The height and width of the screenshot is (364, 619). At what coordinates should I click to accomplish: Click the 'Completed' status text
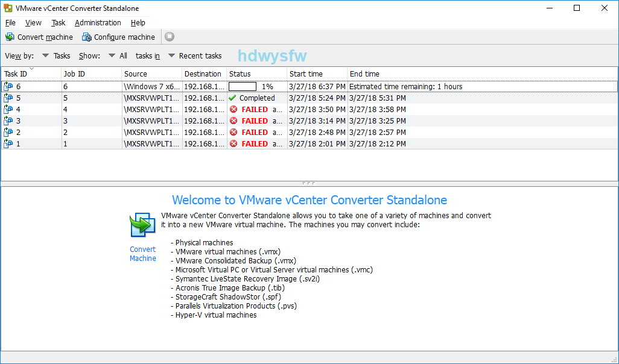point(257,98)
